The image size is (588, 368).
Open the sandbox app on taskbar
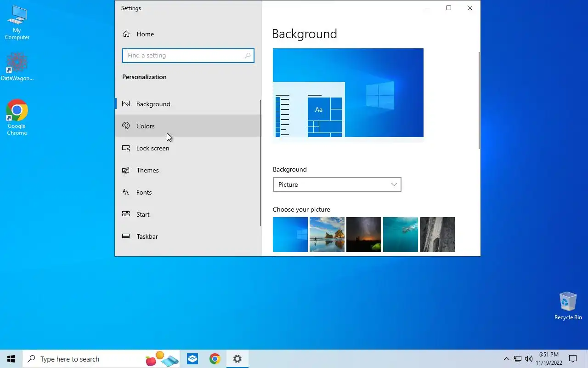point(192,359)
